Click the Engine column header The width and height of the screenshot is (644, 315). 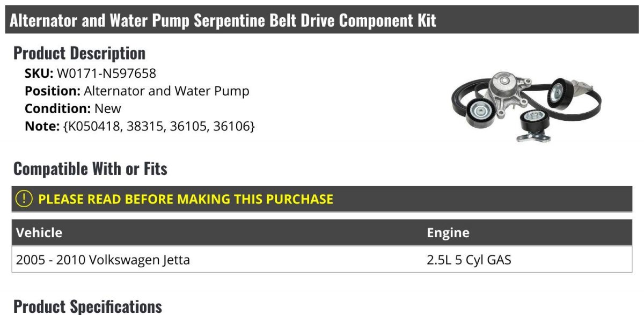pos(448,233)
